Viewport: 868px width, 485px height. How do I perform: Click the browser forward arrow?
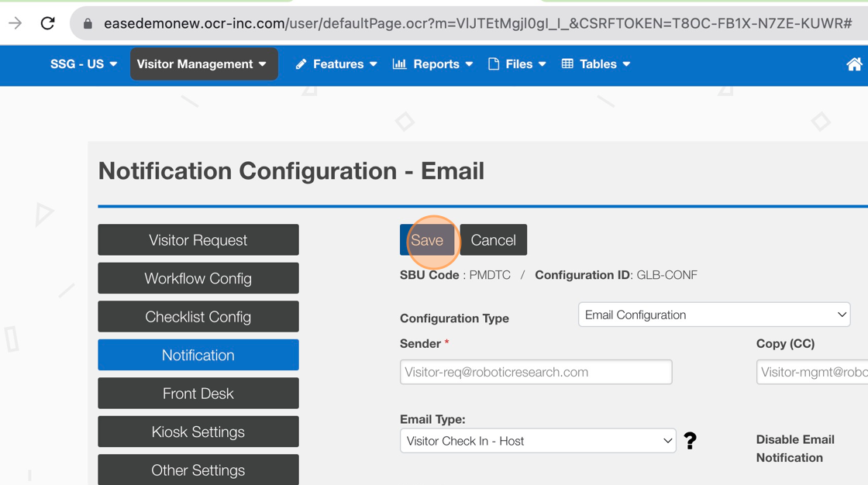pos(15,23)
